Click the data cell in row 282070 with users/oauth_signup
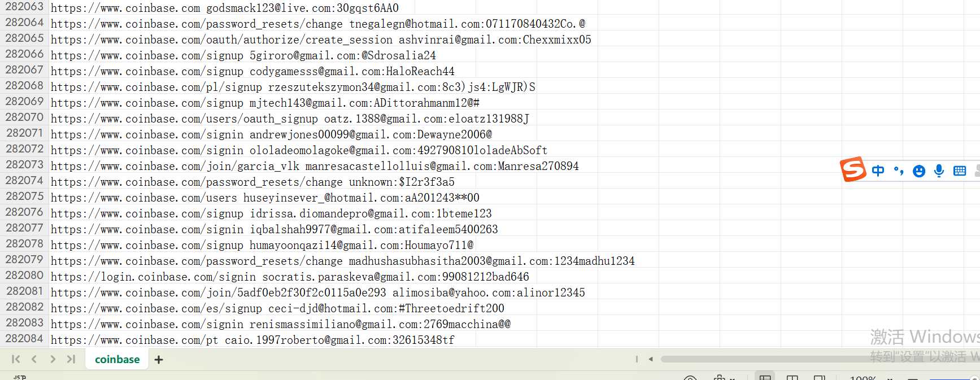 click(x=290, y=119)
